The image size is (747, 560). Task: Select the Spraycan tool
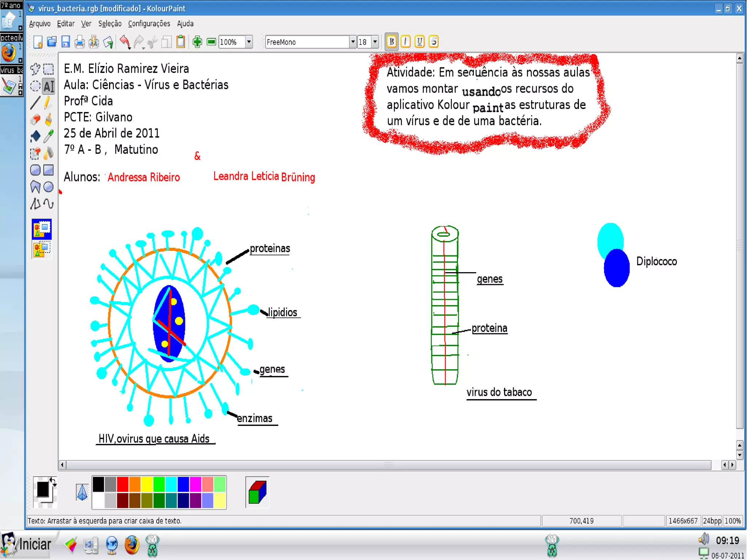(49, 153)
